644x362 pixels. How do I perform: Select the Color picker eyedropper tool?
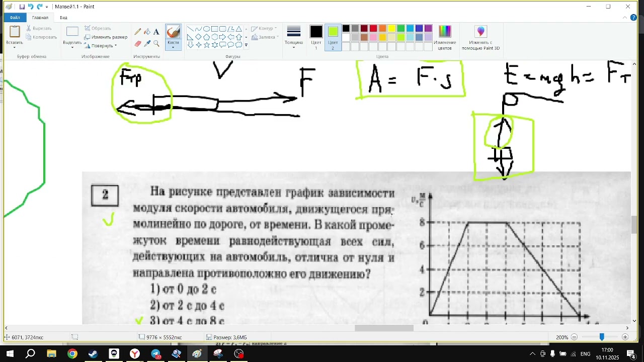(147, 44)
